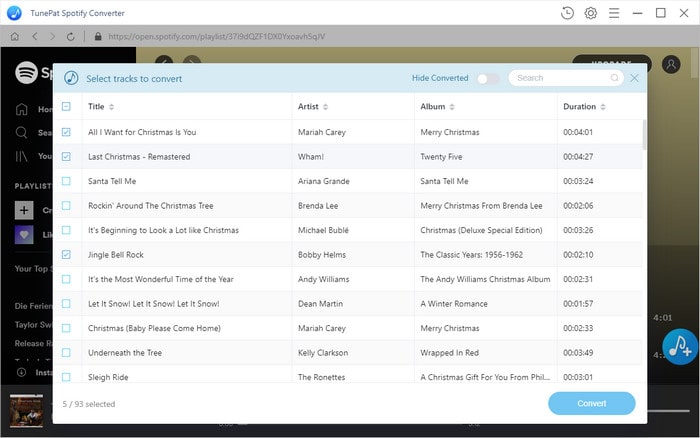
Task: Click album Wrapped In Red
Action: coord(449,353)
